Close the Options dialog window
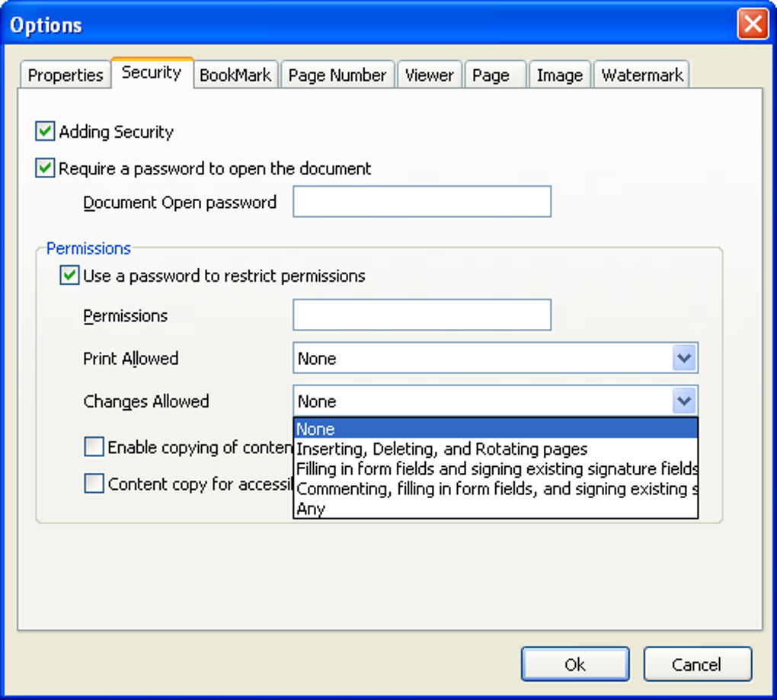Viewport: 777px width, 700px height. point(752,24)
